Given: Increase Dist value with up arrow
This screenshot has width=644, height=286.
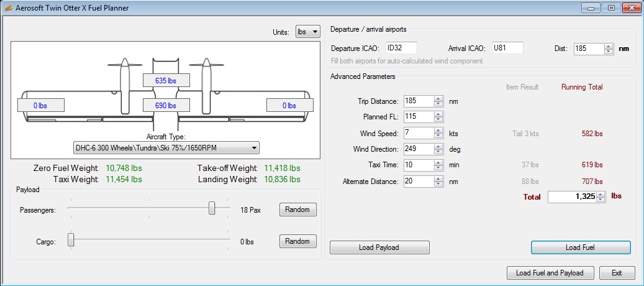Looking at the screenshot, I should pos(609,46).
